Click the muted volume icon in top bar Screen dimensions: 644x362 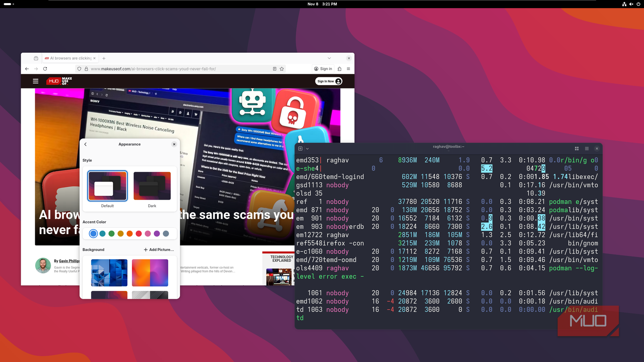[632, 4]
